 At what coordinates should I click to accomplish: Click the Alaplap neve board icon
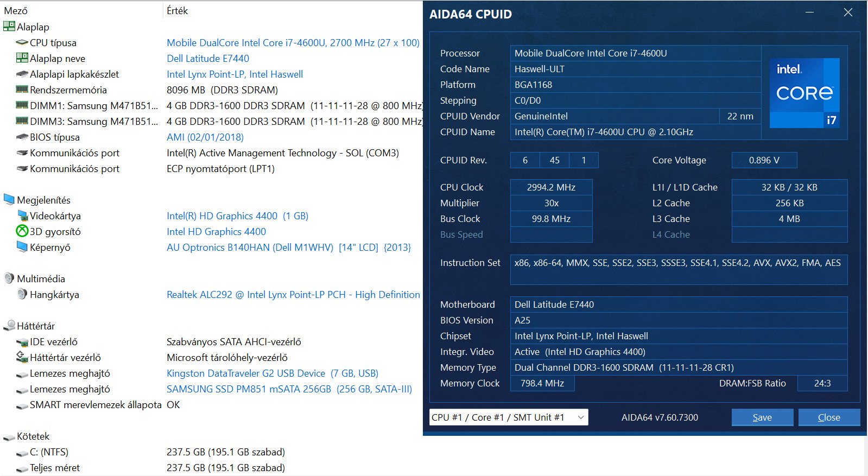pyautogui.click(x=22, y=58)
